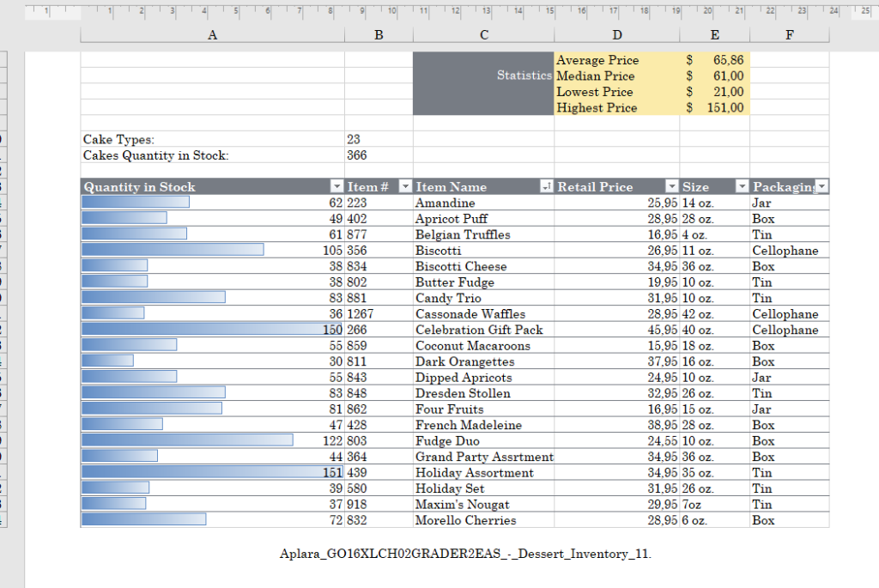This screenshot has width=879, height=588.
Task: Click the Biscotti quantity data bar
Action: (x=173, y=251)
